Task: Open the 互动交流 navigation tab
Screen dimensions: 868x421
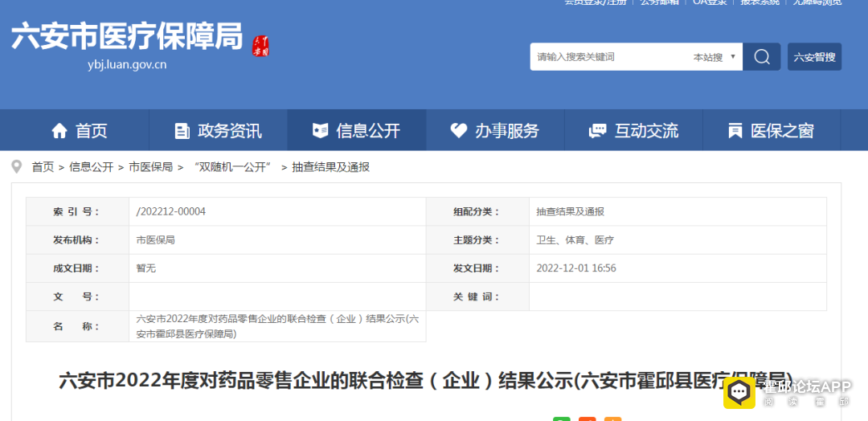Action: 633,131
